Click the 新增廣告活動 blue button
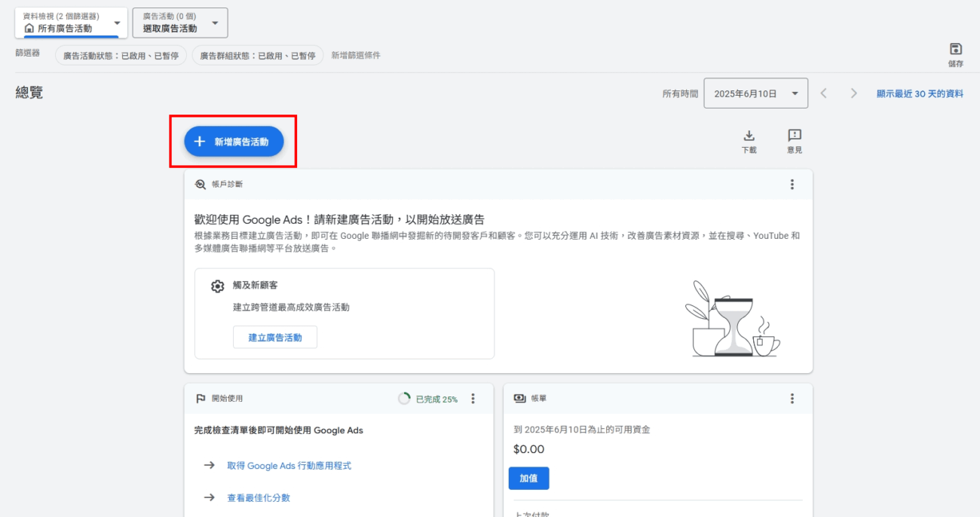The width and height of the screenshot is (980, 517). pos(234,142)
